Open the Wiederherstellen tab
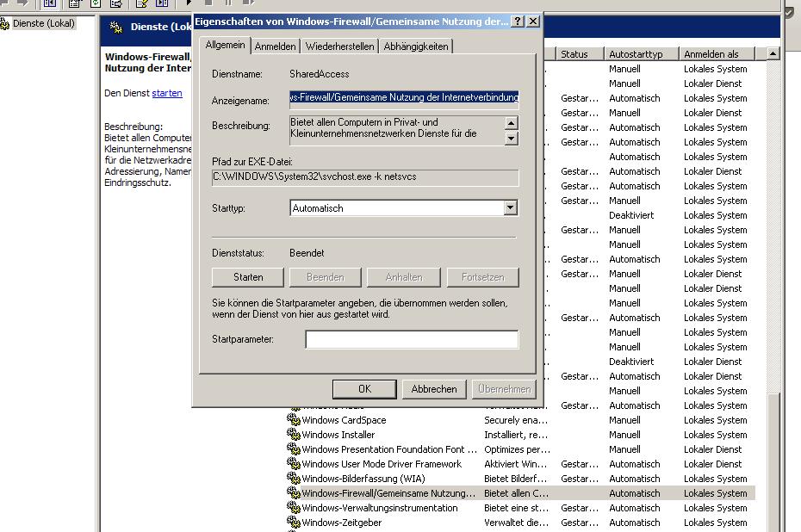801x532 pixels. [339, 46]
